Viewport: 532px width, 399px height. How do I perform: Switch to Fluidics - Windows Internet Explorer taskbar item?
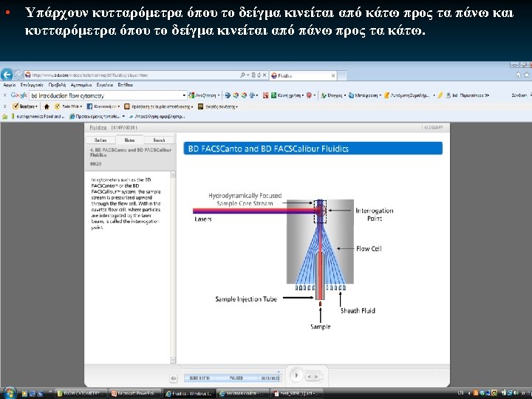pos(189,394)
